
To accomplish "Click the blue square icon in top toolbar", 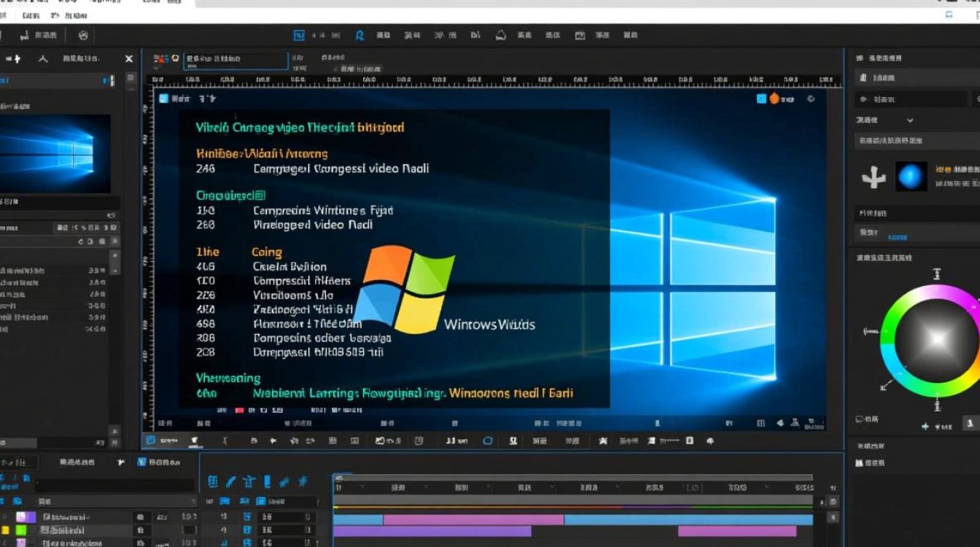I will point(299,35).
